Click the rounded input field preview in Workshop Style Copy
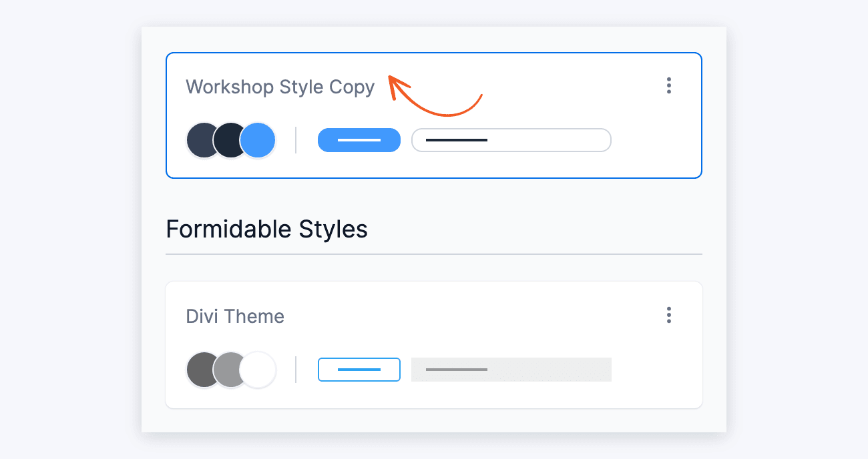This screenshot has height=459, width=868. click(x=511, y=140)
